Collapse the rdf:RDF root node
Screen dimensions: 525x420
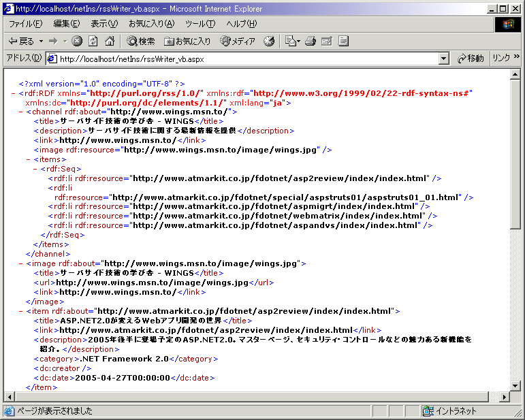tap(13, 93)
